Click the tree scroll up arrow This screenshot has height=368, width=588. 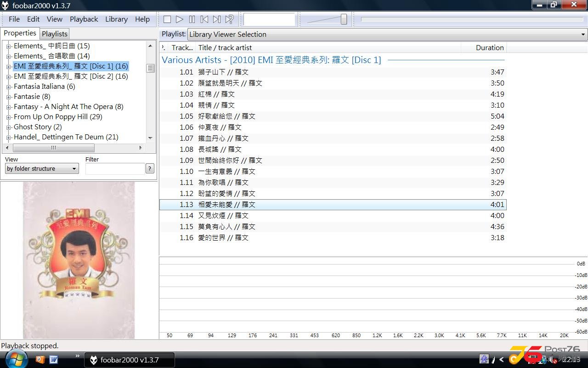150,45
